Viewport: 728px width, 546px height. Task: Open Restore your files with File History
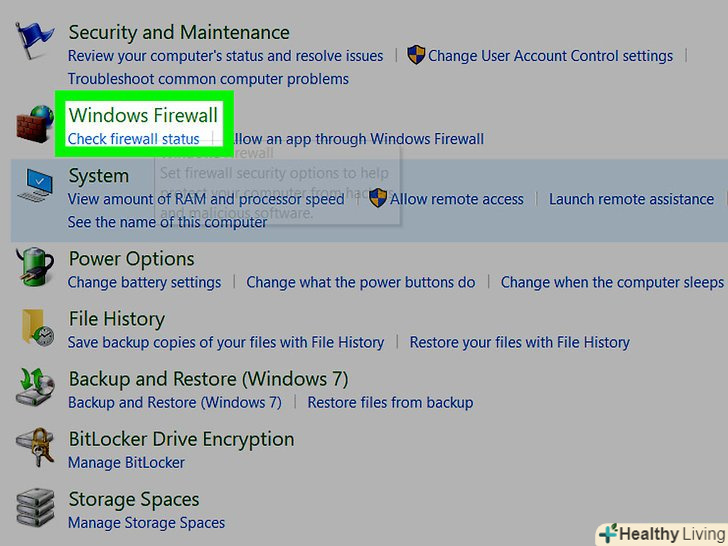tap(519, 342)
